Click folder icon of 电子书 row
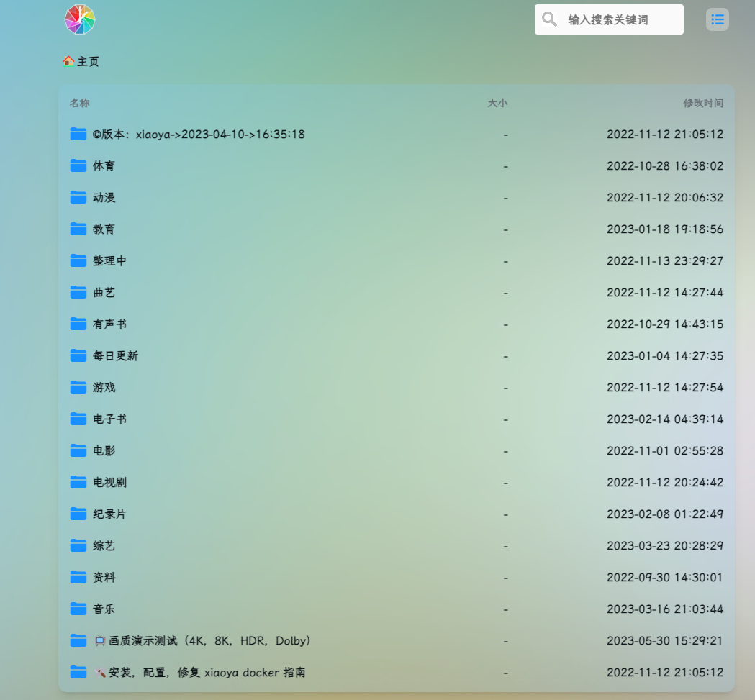 tap(78, 419)
